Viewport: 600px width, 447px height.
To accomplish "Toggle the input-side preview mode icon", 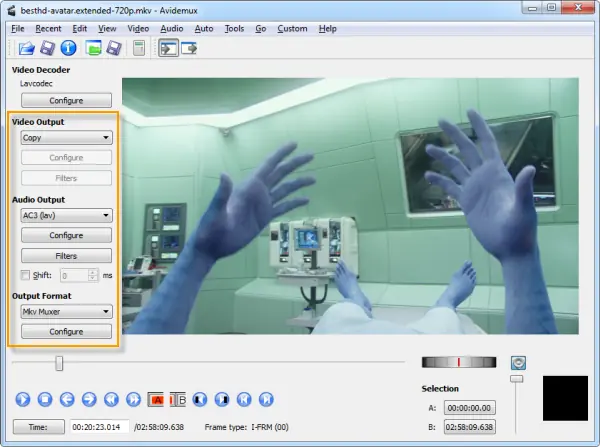I will pyautogui.click(x=168, y=49).
